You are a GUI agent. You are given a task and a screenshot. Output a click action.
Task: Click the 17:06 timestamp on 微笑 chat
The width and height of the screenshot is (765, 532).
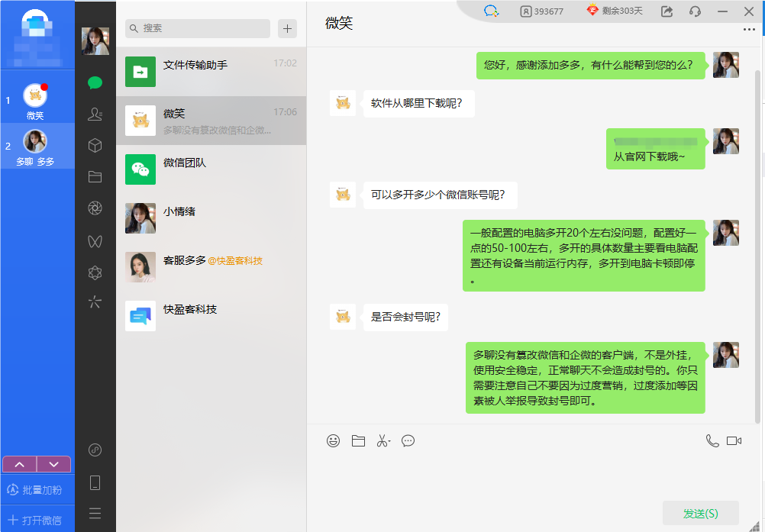[285, 112]
